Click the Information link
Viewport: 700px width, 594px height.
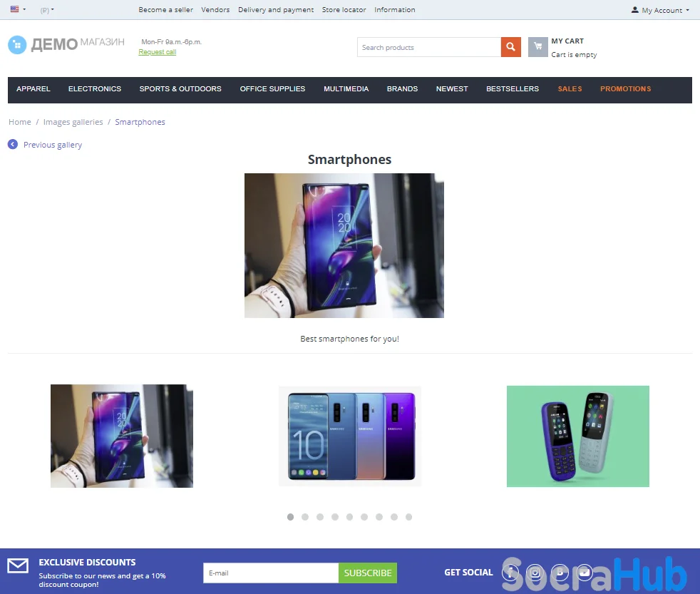coord(395,9)
